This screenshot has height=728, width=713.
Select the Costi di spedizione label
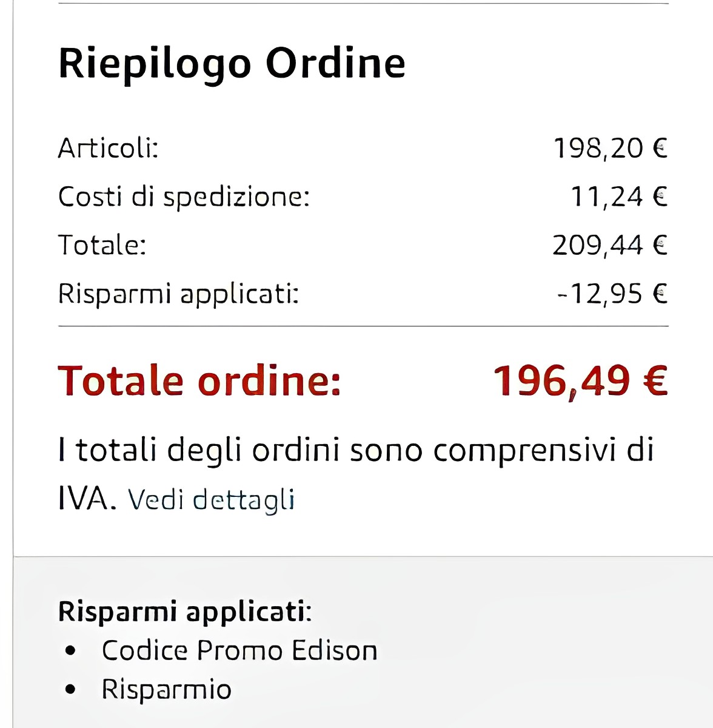click(x=184, y=197)
